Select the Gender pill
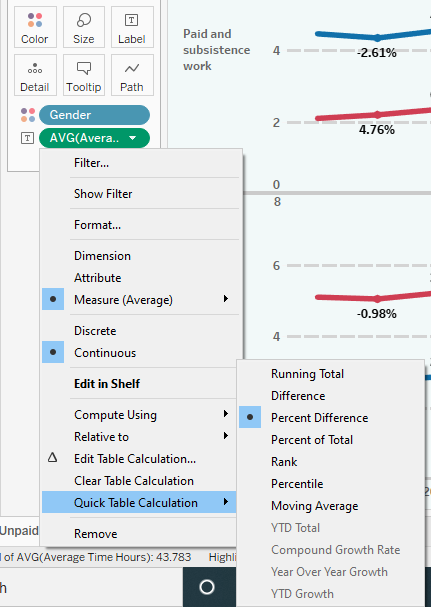The image size is (431, 607). [x=94, y=115]
